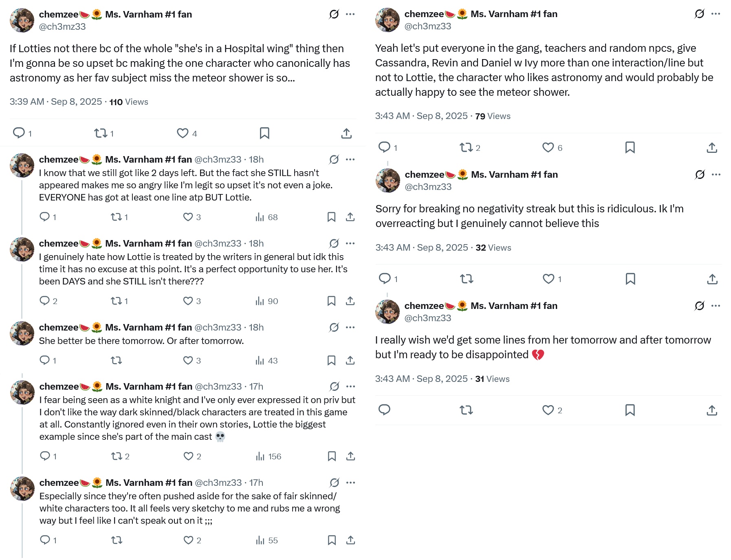Viewport: 731px width, 560px height.
Task: Open more options on the 3:39 AM tweet
Action: [x=350, y=14]
